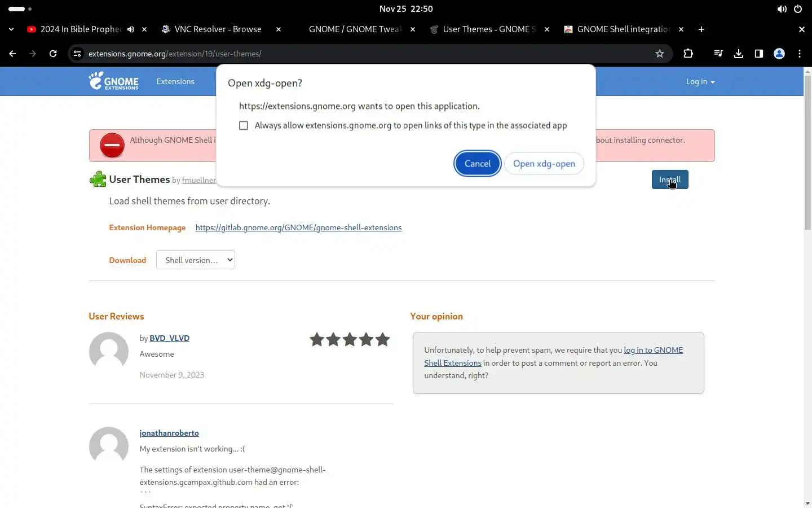This screenshot has height=508, width=812.
Task: Open the system power menu icon
Action: (x=798, y=9)
